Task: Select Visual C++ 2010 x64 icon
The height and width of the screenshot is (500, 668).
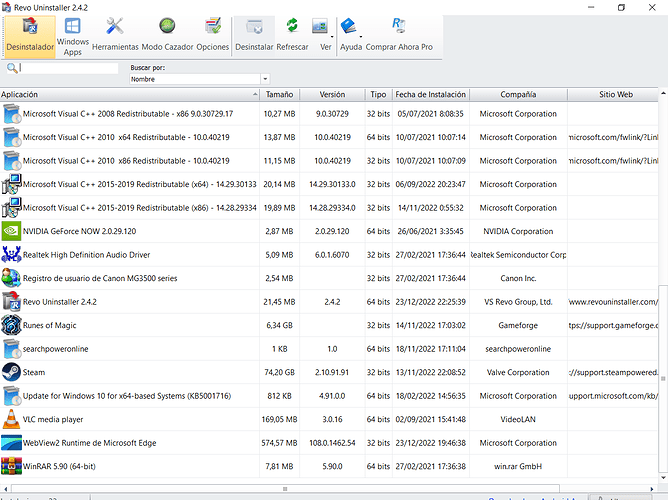Action: (12, 137)
